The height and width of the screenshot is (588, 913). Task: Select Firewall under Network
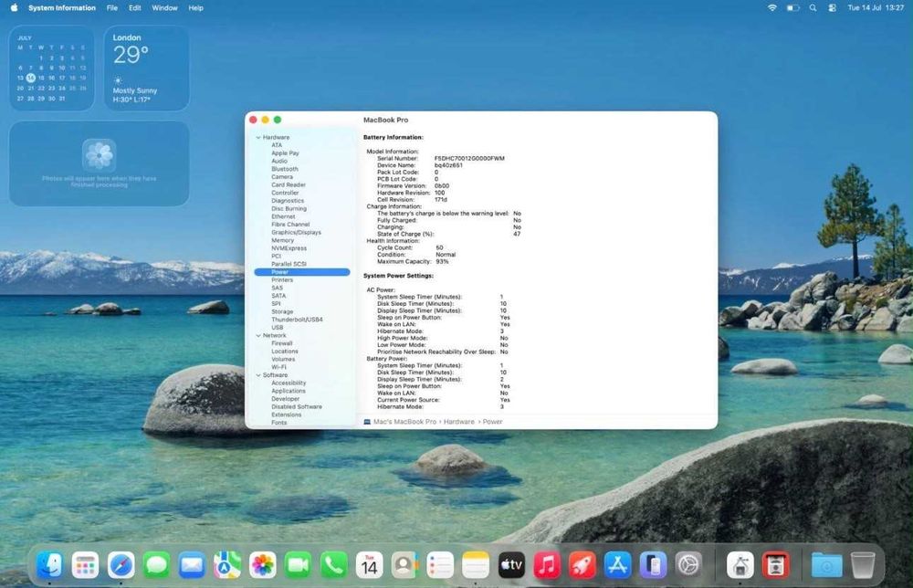[282, 343]
